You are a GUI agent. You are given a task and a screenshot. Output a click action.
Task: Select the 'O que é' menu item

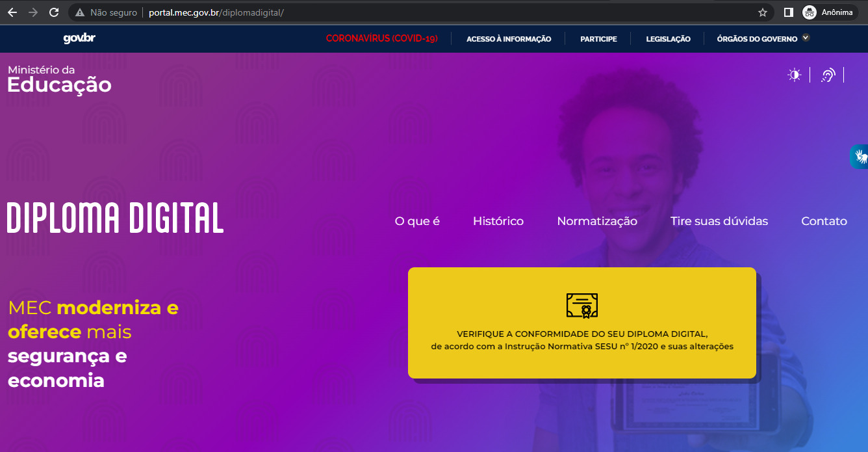click(x=417, y=221)
